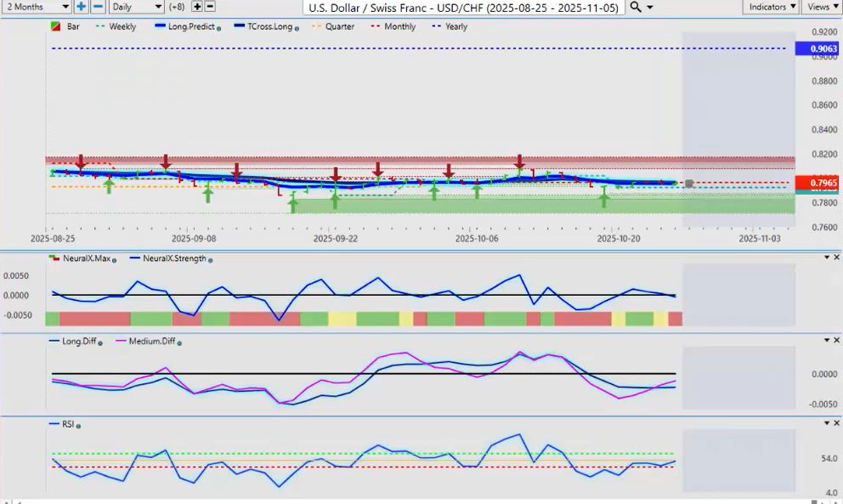Screen dimensions: 843x504
Task: Click the blue plus zoom-in time range button
Action: click(81, 7)
